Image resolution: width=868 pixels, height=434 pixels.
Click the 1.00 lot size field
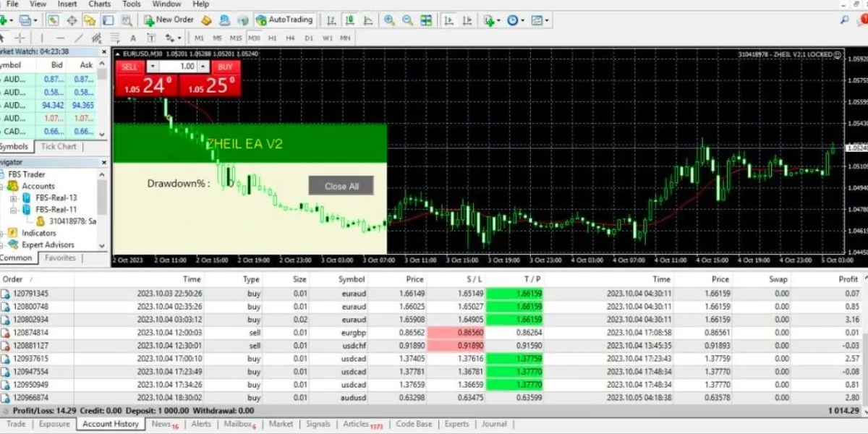tap(178, 67)
